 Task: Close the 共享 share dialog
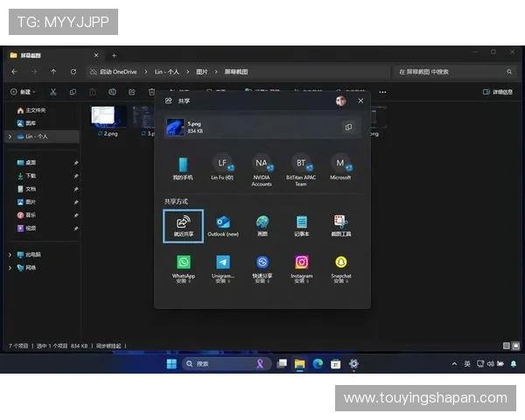tap(360, 101)
